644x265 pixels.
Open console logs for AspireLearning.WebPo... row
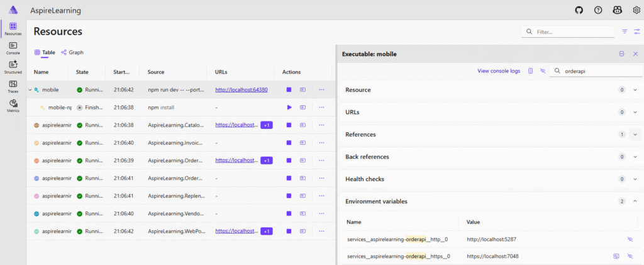click(x=303, y=231)
